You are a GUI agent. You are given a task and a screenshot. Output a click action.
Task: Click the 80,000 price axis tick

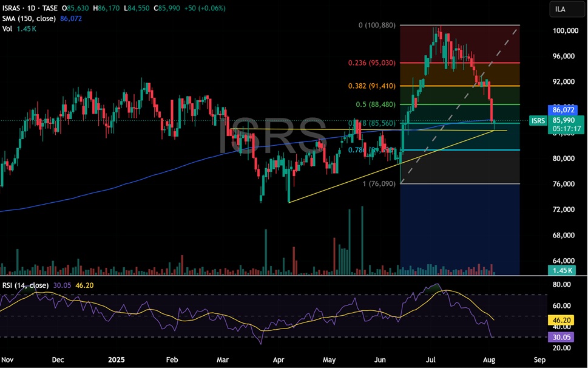tap(564, 158)
